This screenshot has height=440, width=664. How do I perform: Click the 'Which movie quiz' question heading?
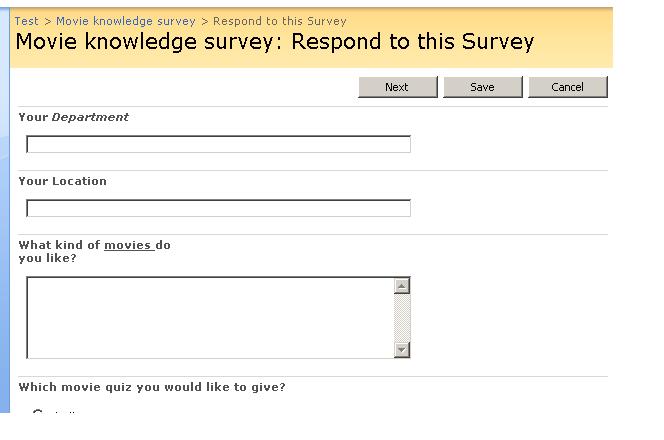click(152, 387)
